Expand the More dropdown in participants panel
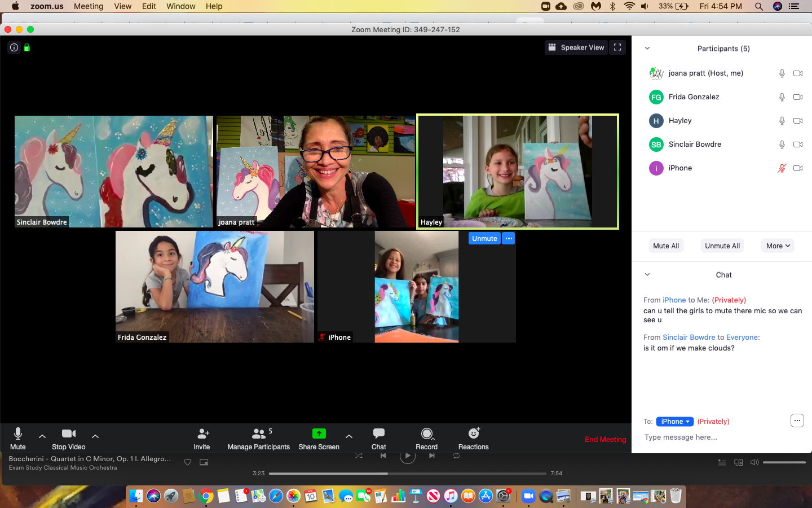Viewport: 812px width, 508px height. [x=778, y=246]
